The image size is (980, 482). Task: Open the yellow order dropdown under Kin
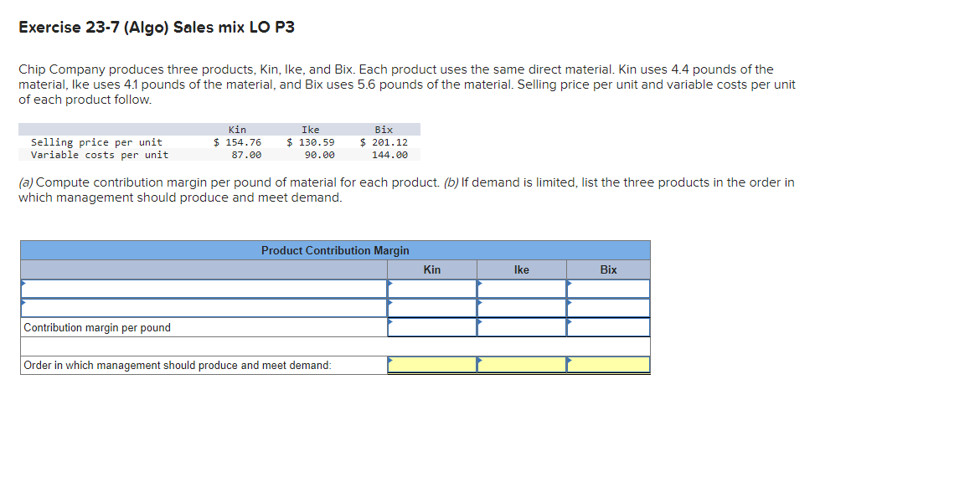pos(431,364)
